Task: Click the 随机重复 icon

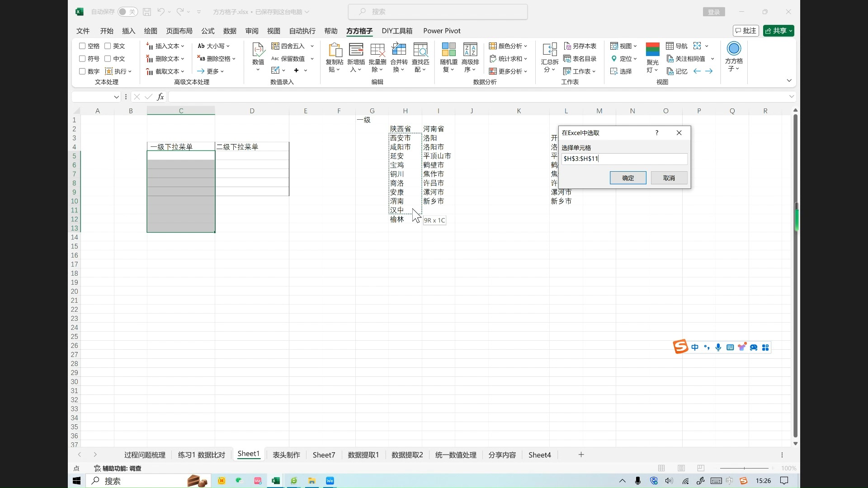Action: [x=448, y=50]
